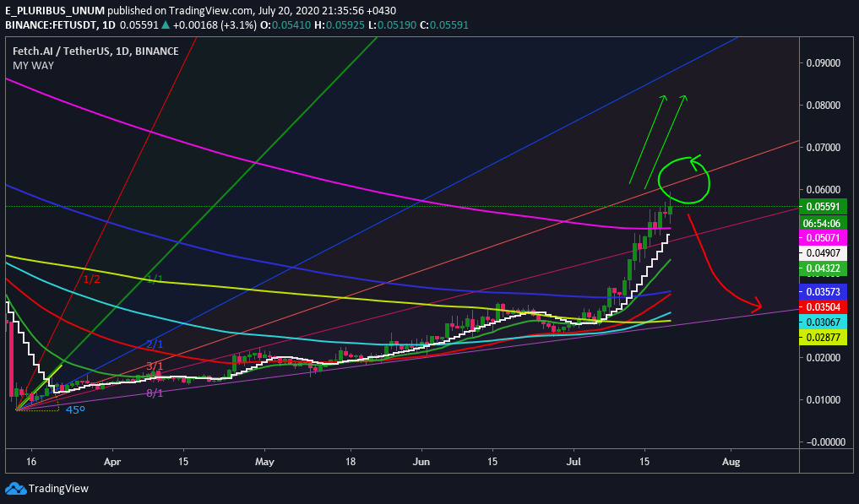Click the 0.06000 price axis value
This screenshot has width=859, height=504.
[824, 189]
